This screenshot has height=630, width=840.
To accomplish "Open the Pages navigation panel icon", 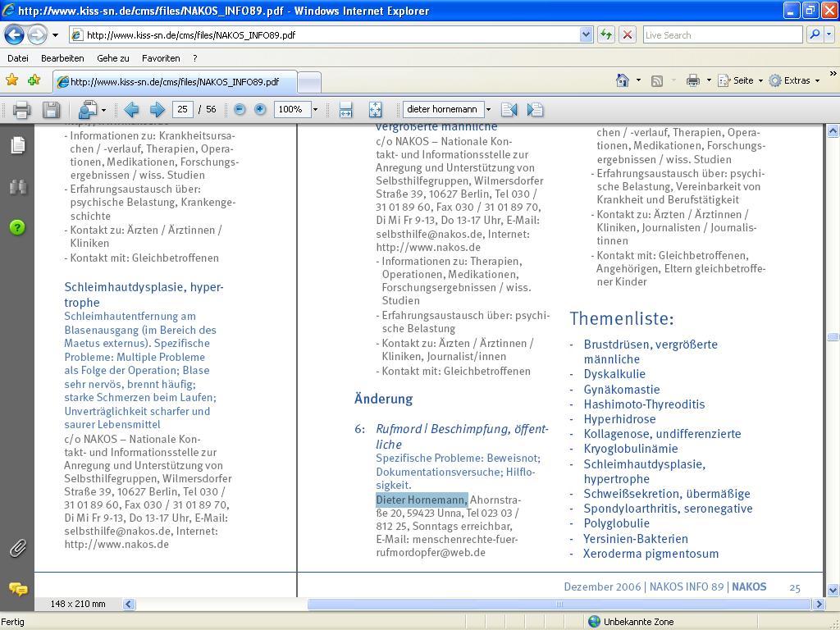I will pyautogui.click(x=18, y=144).
